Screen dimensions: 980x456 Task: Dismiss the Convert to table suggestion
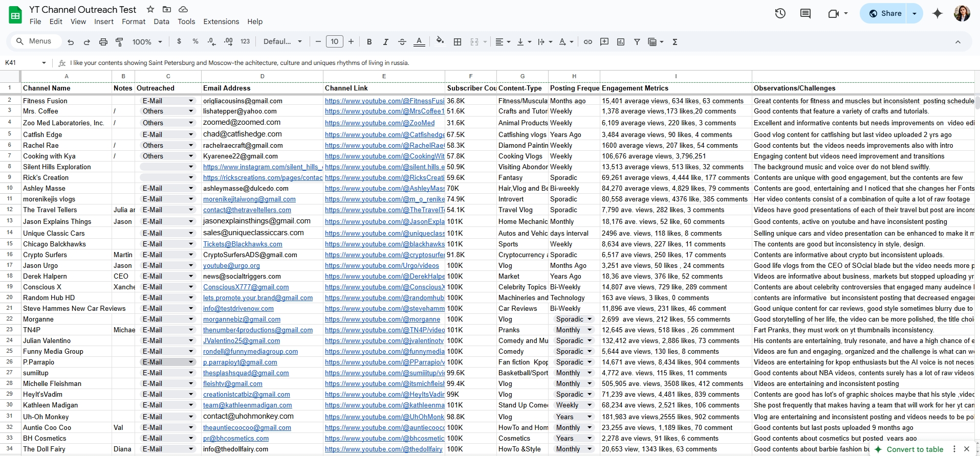click(x=967, y=449)
